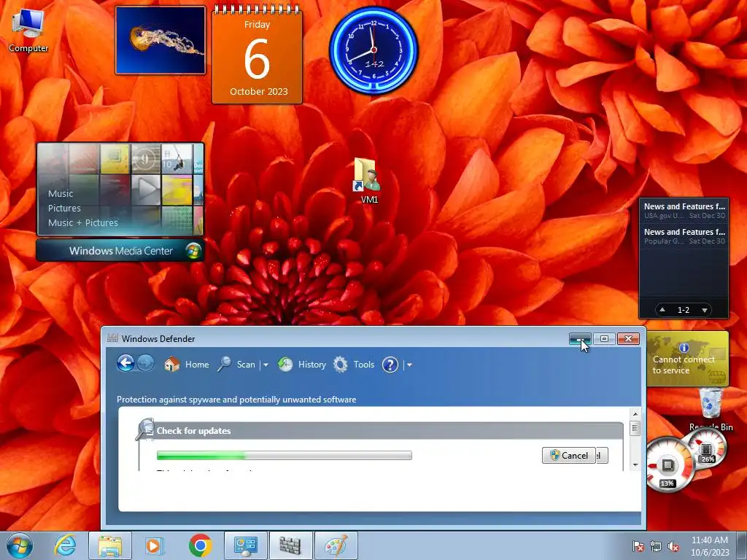This screenshot has width=747, height=560.
Task: Click the Help question mark icon
Action: (x=390, y=365)
